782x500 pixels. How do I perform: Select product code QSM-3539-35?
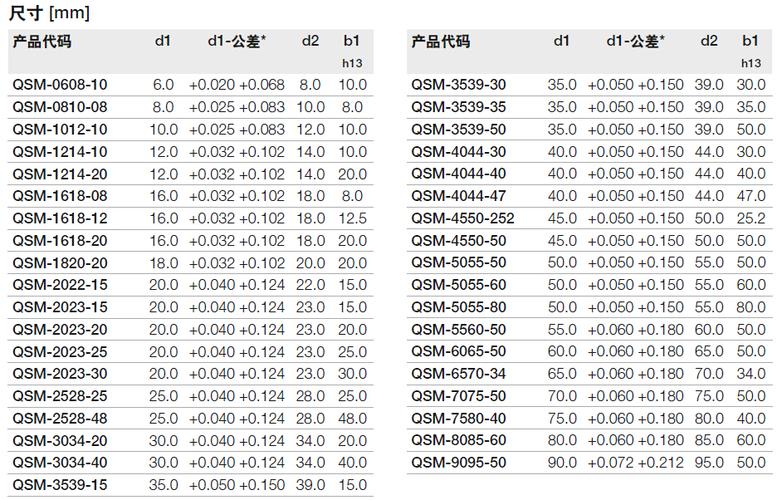tap(459, 107)
